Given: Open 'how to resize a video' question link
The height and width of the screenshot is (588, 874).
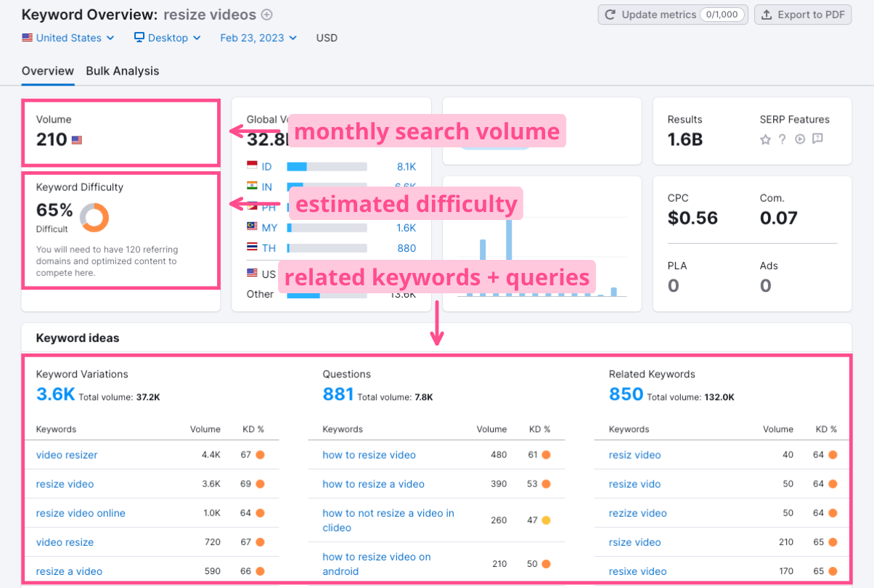Looking at the screenshot, I should tap(373, 484).
